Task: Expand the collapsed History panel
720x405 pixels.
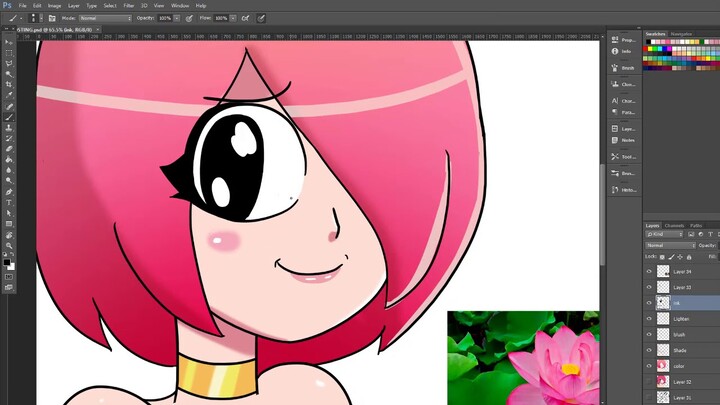Action: pos(624,190)
